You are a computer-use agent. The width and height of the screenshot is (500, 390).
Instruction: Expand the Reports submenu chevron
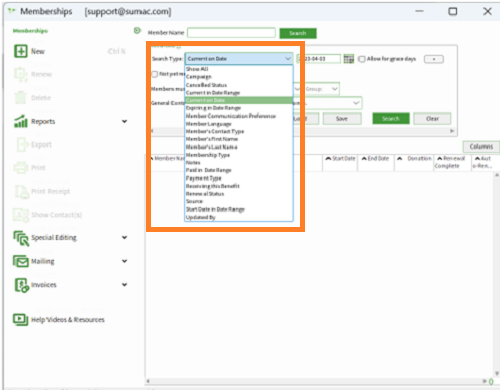pyautogui.click(x=124, y=121)
